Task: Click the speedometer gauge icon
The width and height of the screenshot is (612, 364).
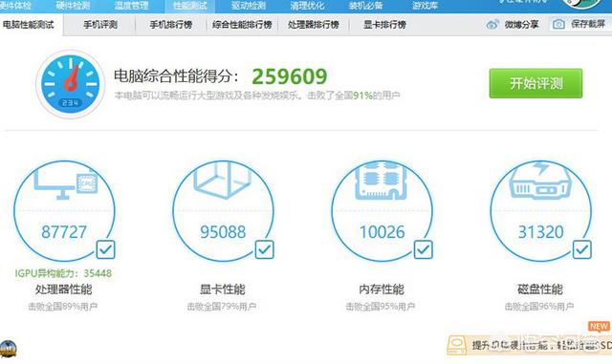Action: tap(70, 84)
